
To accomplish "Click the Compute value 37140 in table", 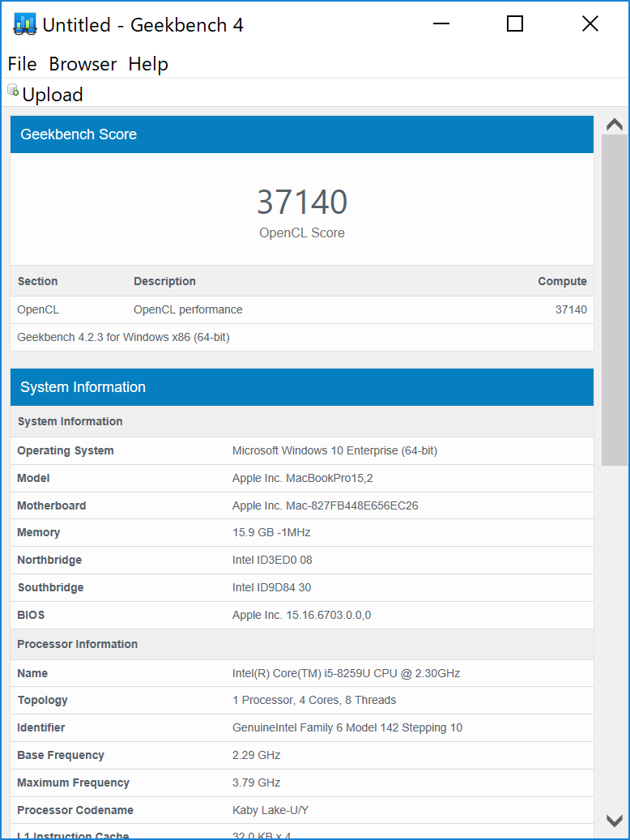I will [x=571, y=309].
